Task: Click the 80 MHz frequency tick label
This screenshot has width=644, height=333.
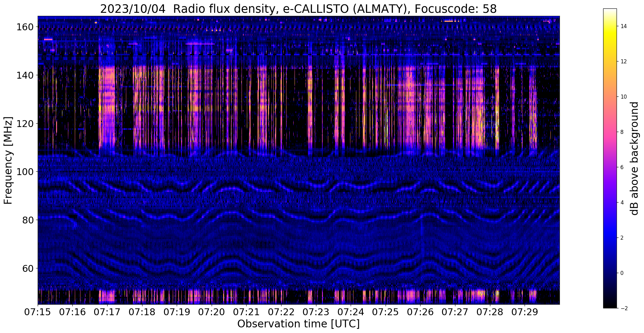Action: (28, 220)
